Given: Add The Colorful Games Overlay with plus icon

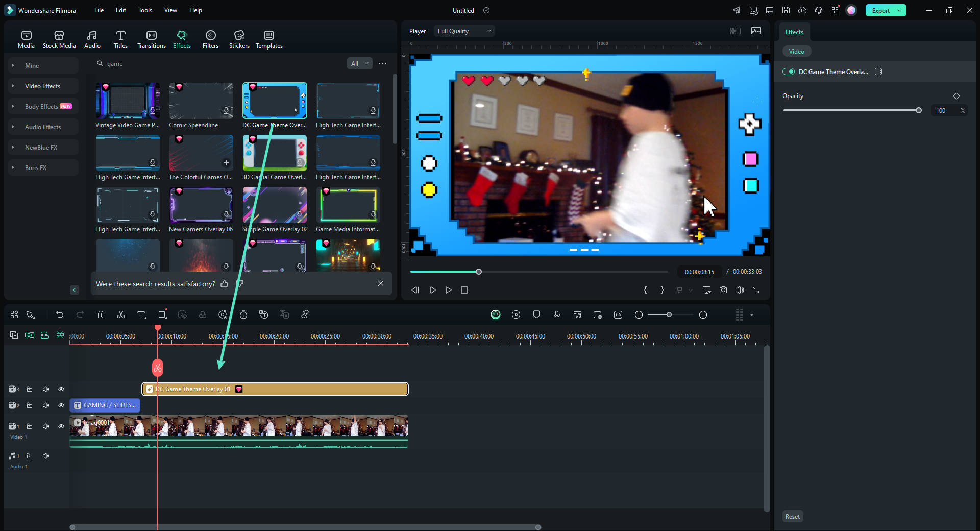Looking at the screenshot, I should point(226,163).
